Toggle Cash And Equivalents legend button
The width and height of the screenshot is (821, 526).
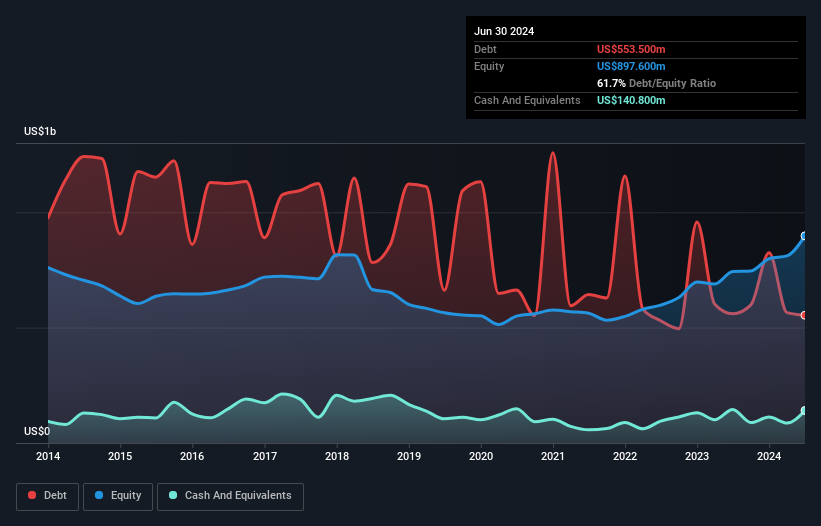click(x=230, y=496)
